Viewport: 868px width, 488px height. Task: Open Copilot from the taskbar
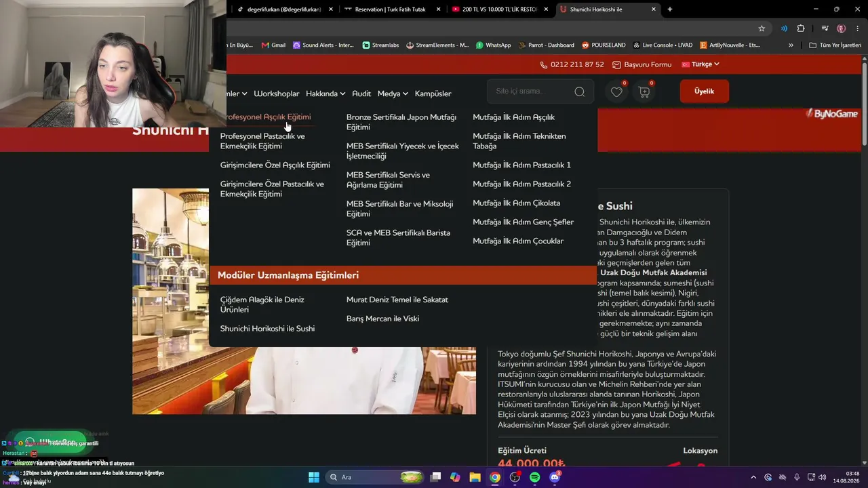(x=455, y=477)
